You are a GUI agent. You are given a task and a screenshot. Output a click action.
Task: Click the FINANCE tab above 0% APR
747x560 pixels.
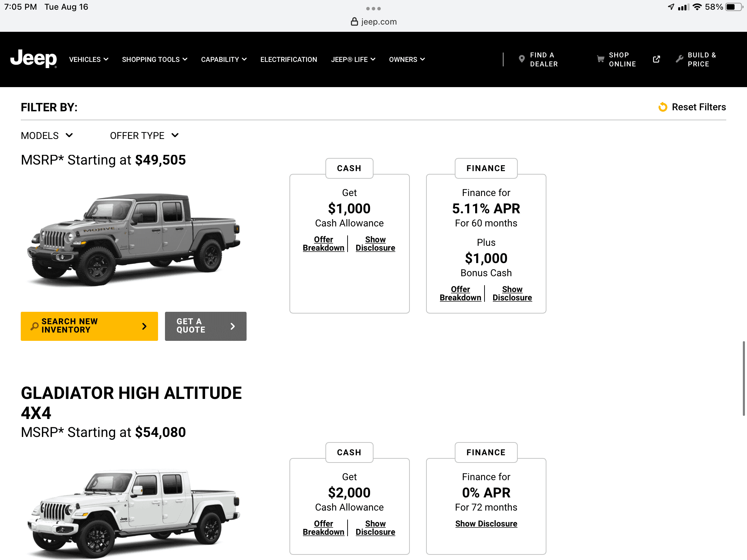(486, 452)
